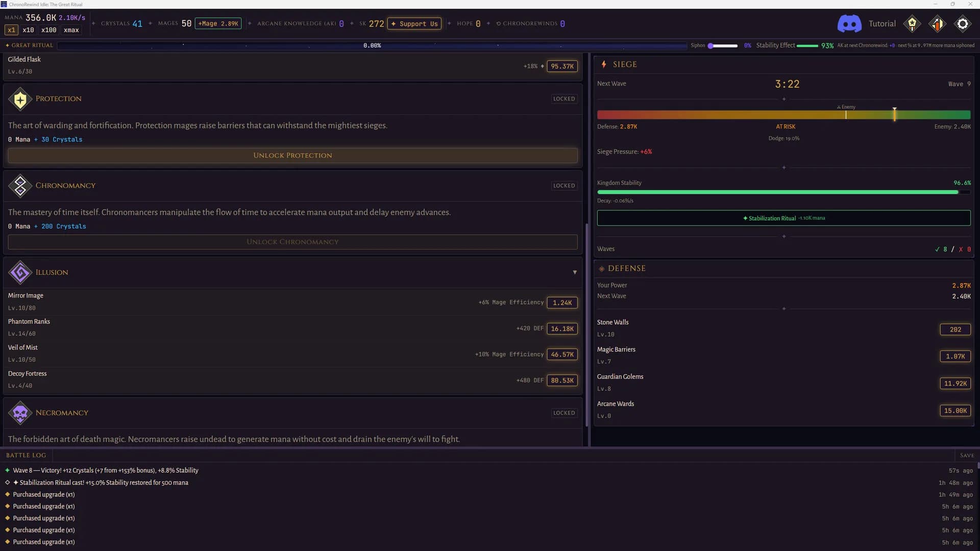Click the Siege lightning bolt icon
The width and height of the screenshot is (980, 551).
click(x=604, y=64)
